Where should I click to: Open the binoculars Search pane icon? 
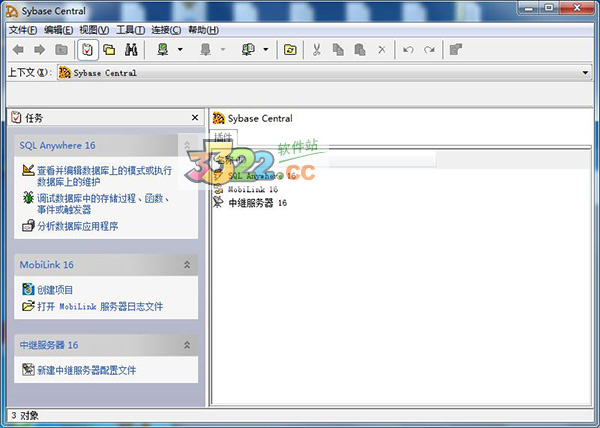coord(131,50)
